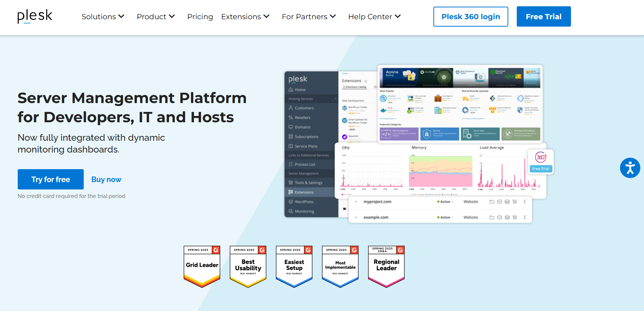Click the Best Usability G2 badge
Screen dimensions: 644x318
[x=248, y=266]
